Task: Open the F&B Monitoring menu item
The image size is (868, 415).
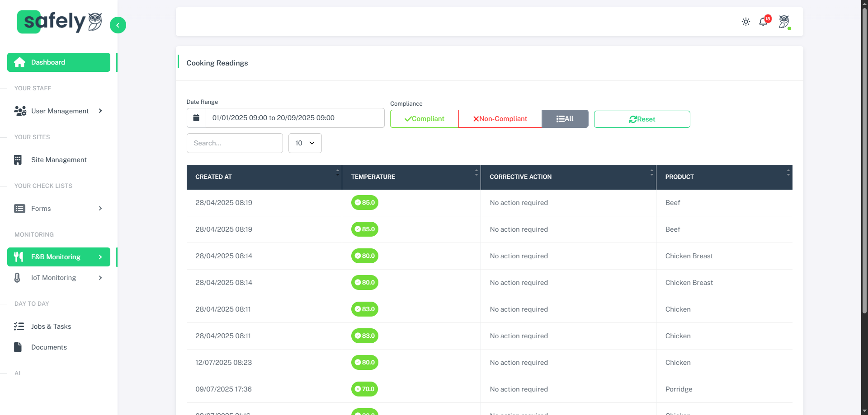Action: click(59, 257)
